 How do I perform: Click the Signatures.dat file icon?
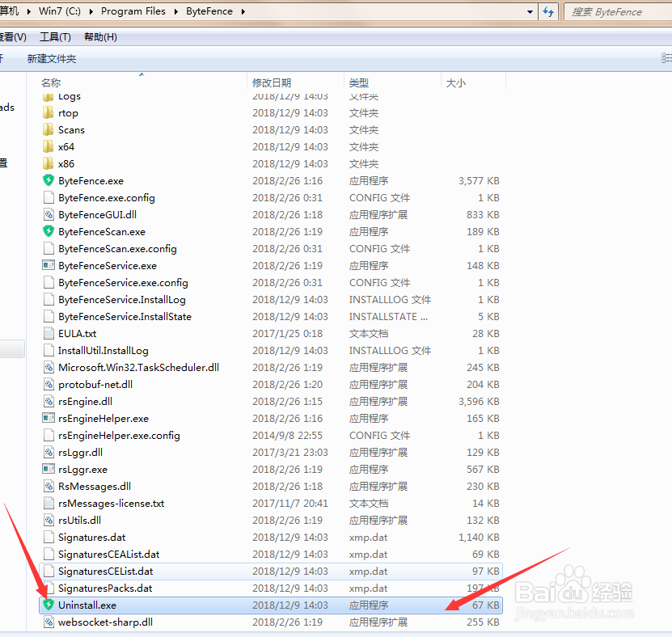[x=49, y=537]
